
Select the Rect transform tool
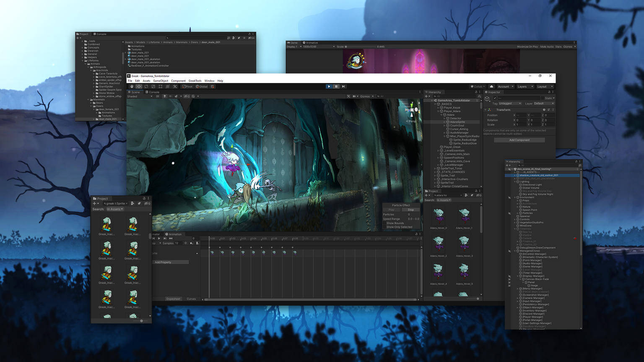click(x=161, y=87)
